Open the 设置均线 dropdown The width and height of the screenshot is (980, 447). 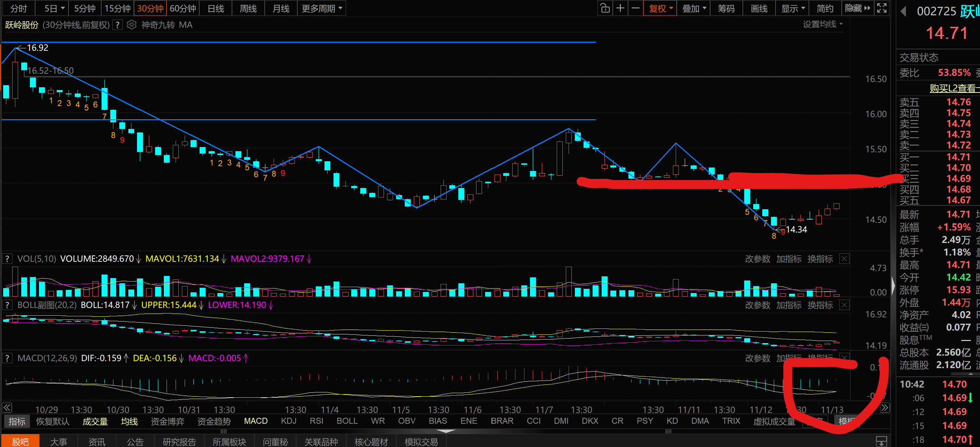[822, 24]
